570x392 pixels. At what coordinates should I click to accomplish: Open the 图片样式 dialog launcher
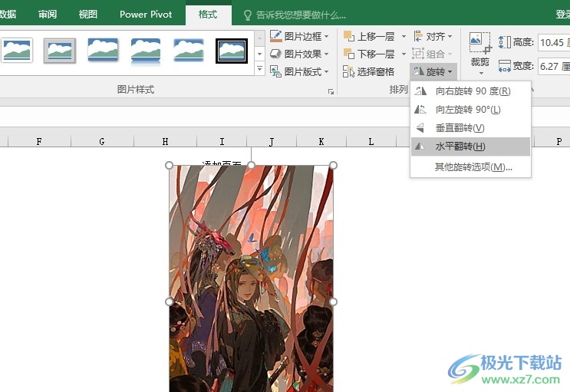coord(331,91)
